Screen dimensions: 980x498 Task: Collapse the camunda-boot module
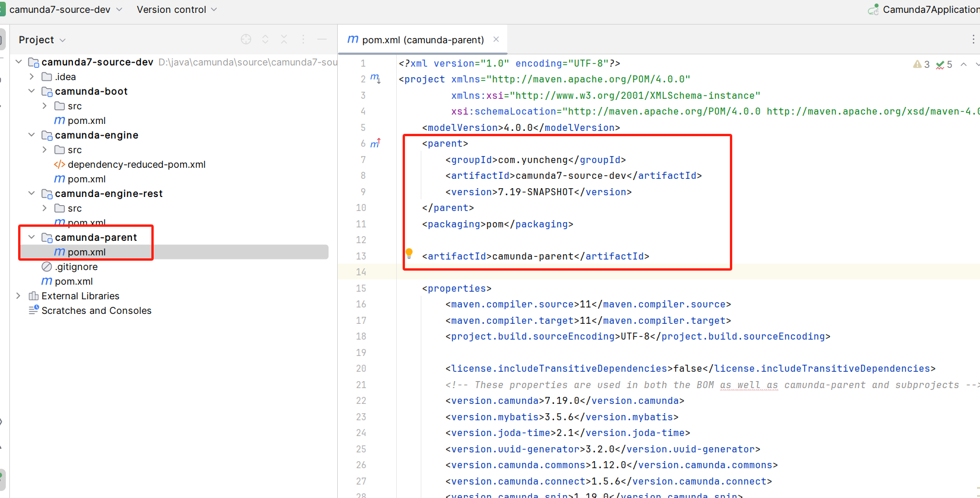[32, 91]
